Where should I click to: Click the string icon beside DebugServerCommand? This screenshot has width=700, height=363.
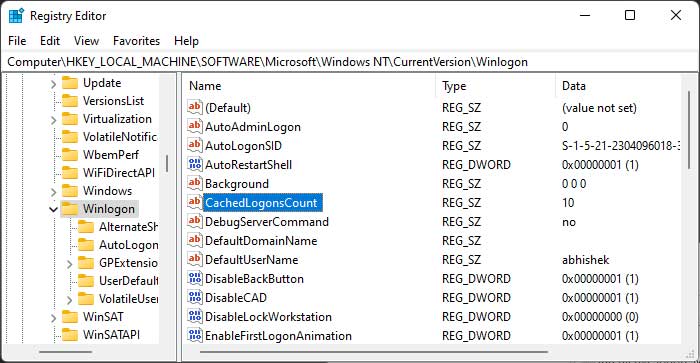195,221
